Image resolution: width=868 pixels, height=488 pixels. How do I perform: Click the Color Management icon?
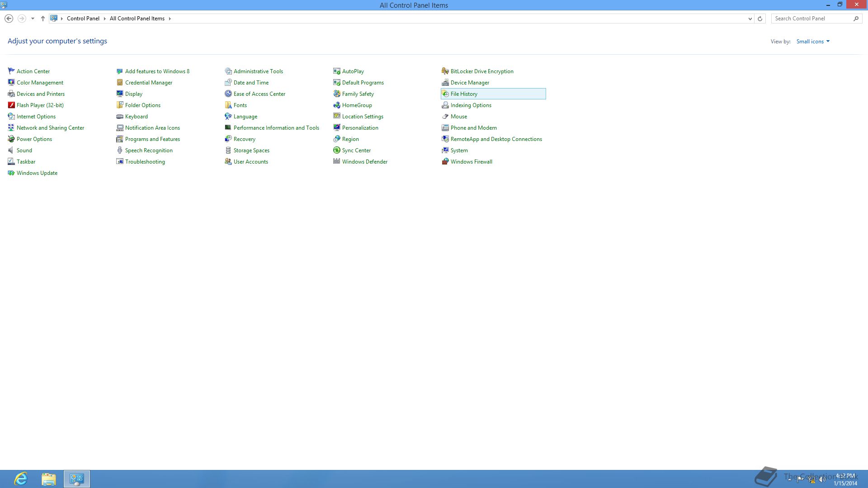click(x=11, y=82)
